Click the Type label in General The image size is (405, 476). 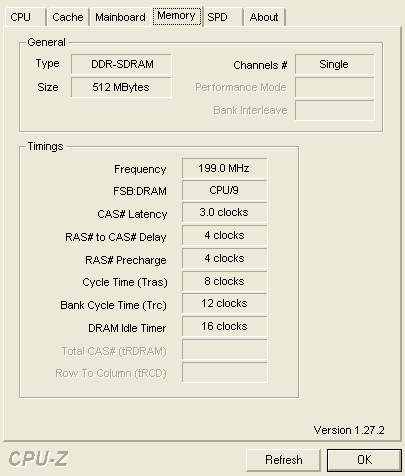click(x=48, y=63)
